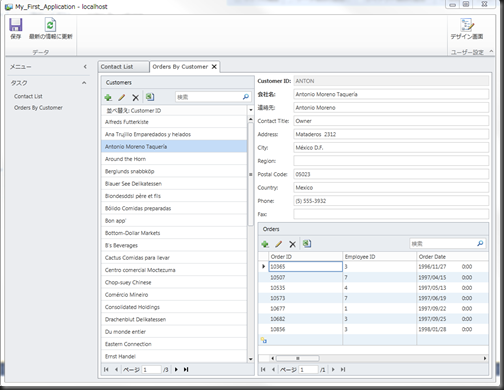Image resolution: width=504 pixels, height=390 pixels.
Task: Click the orders page number field
Action: click(309, 369)
